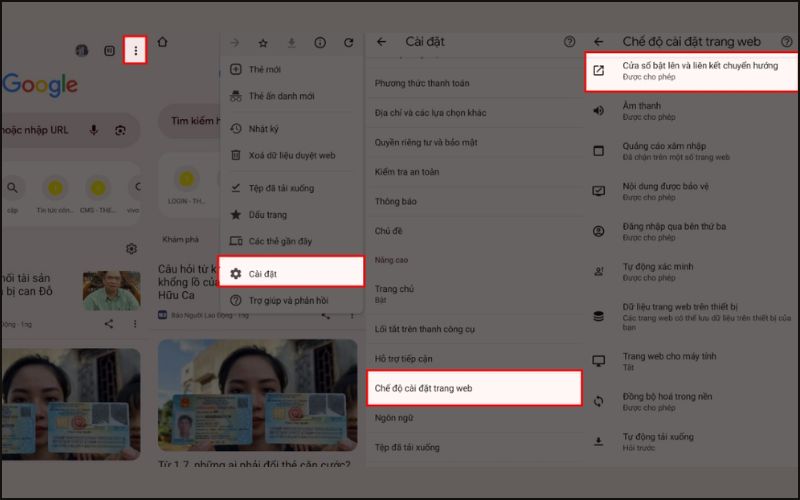Viewport: 800px width, 500px height.
Task: Click the Google search URL input box
Action: click(40, 130)
